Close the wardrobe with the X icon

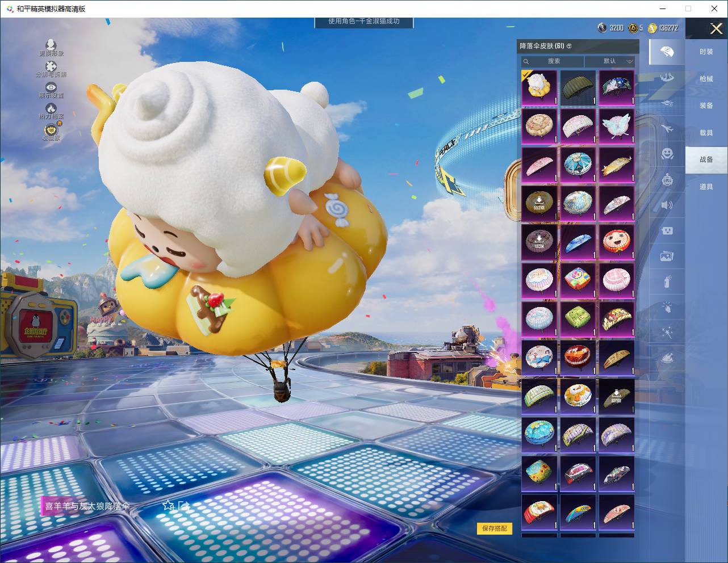(716, 28)
